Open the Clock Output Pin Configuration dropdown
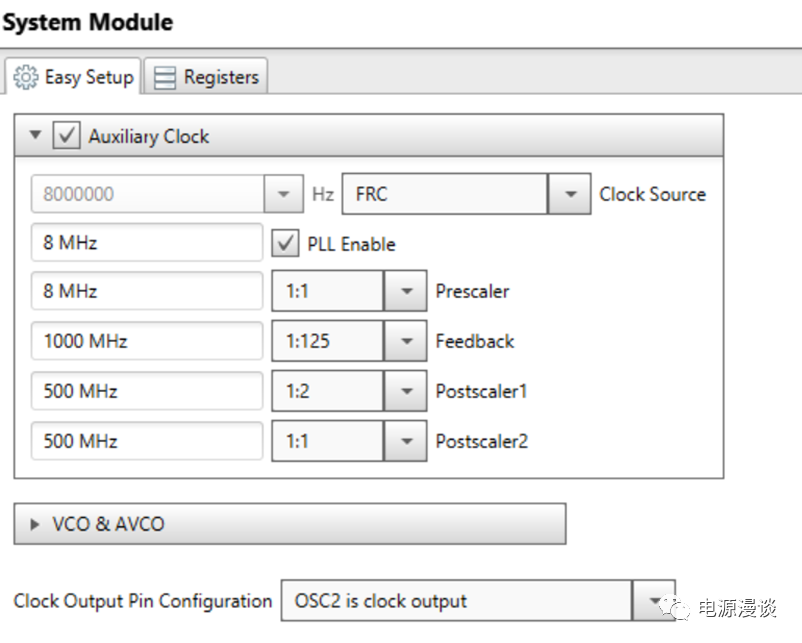 pyautogui.click(x=654, y=601)
